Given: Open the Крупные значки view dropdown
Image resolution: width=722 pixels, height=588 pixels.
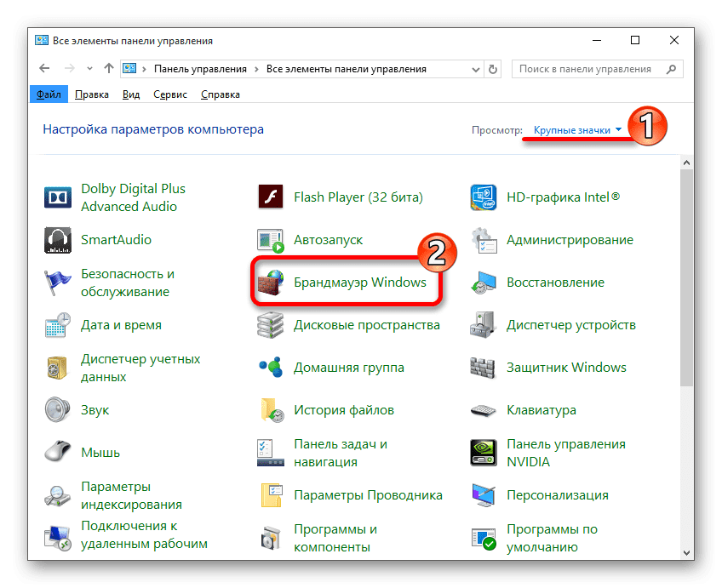Looking at the screenshot, I should 577,130.
